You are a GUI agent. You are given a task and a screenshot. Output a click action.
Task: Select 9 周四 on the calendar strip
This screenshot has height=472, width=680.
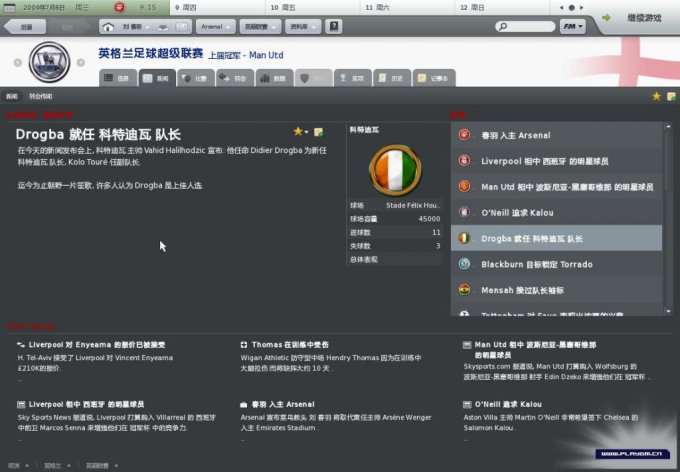tap(217, 7)
